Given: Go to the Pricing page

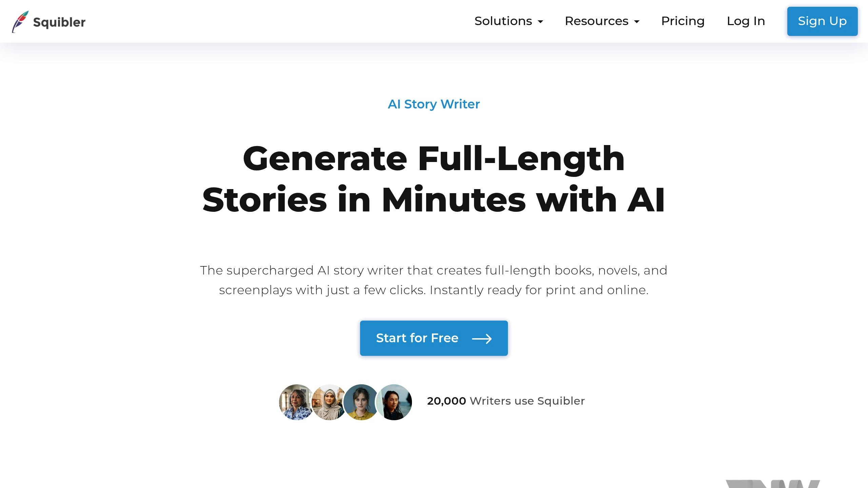Looking at the screenshot, I should 683,21.
